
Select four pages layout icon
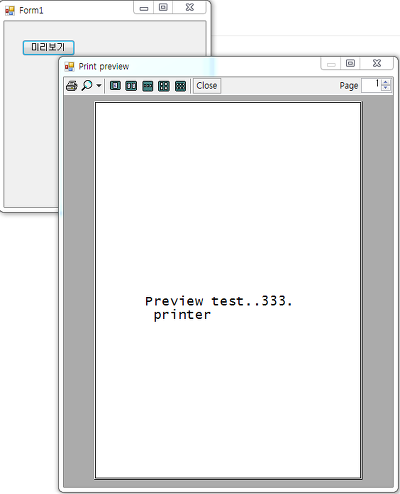click(164, 86)
